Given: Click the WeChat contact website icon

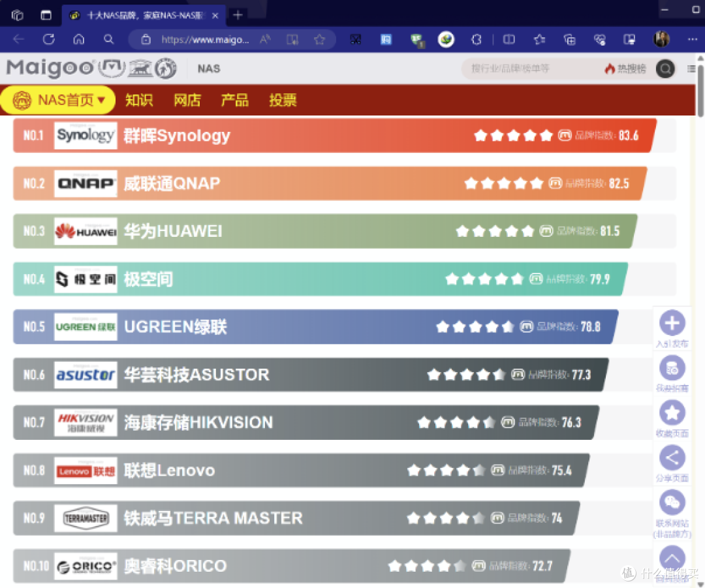Looking at the screenshot, I should tap(672, 503).
